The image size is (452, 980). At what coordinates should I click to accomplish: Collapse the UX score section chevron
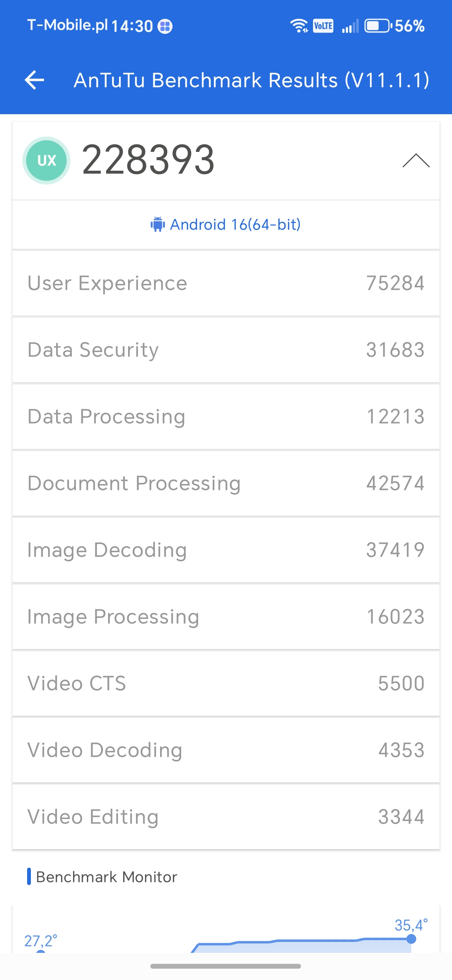[x=416, y=161]
